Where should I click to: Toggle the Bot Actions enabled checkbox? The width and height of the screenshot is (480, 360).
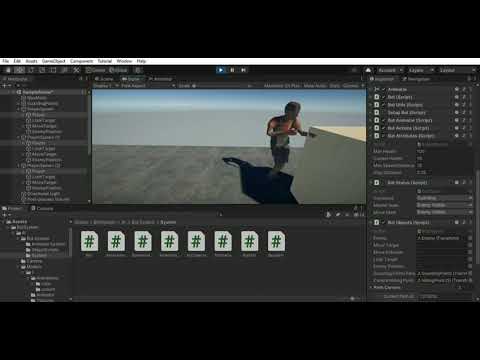pos(384,128)
